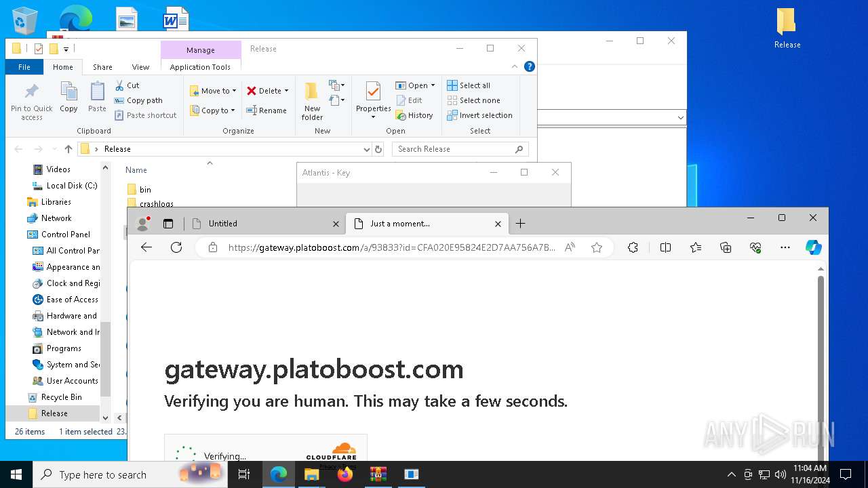The width and height of the screenshot is (868, 488).
Task: Refresh the Edge page
Action: pyautogui.click(x=176, y=247)
